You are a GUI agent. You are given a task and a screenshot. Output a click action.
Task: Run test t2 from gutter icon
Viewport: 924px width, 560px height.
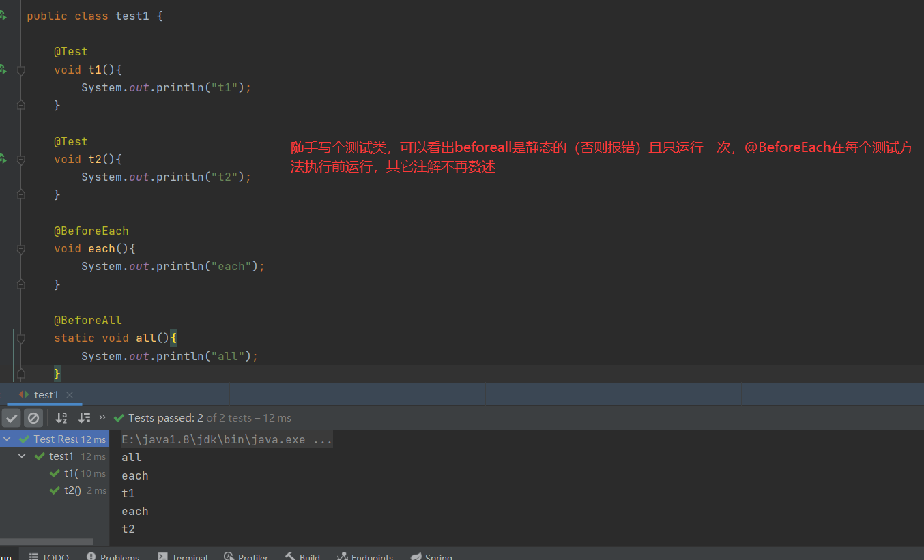3,159
